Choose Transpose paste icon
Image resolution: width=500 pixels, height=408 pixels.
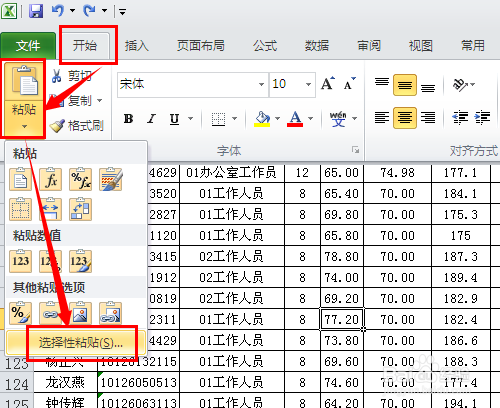[81, 209]
